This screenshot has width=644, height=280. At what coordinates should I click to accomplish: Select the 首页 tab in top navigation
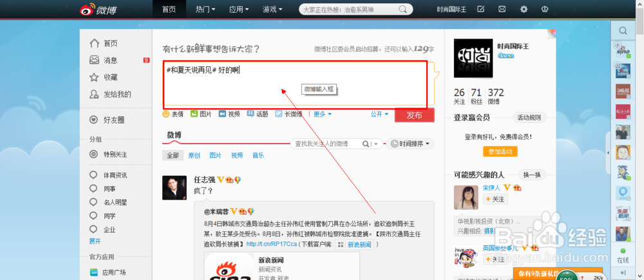(x=169, y=9)
